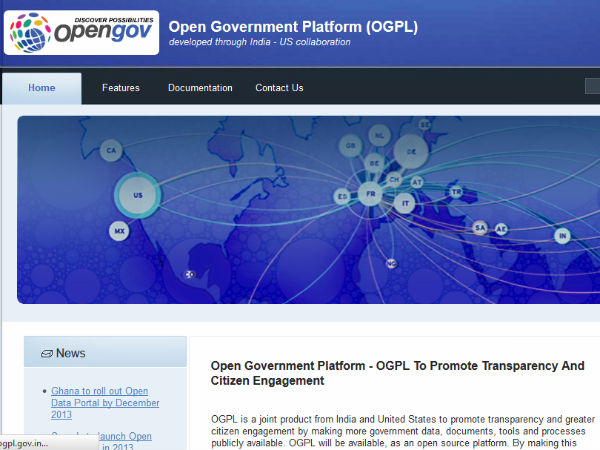Open the Ghana Open Data Portal news link
The height and width of the screenshot is (450, 600).
100,402
